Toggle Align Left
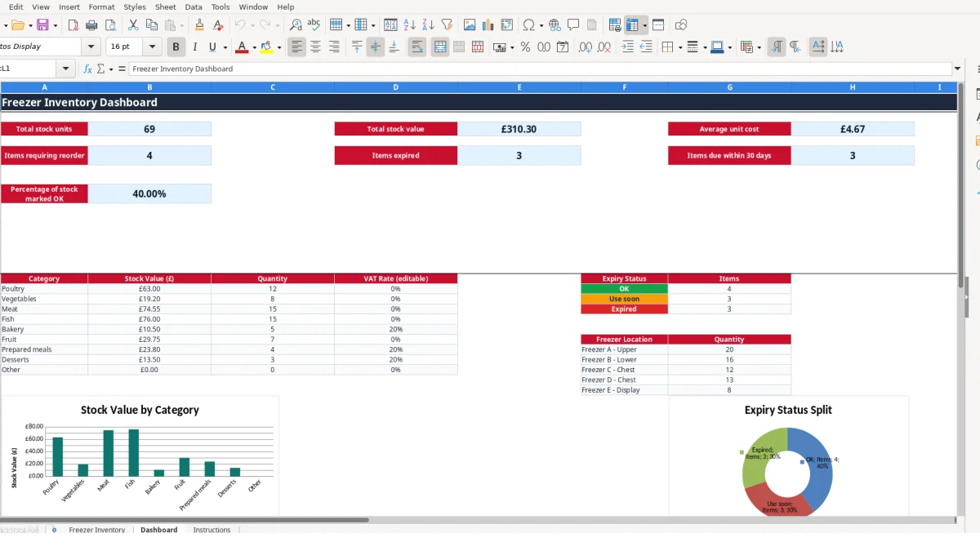The height and width of the screenshot is (551, 980). click(296, 47)
